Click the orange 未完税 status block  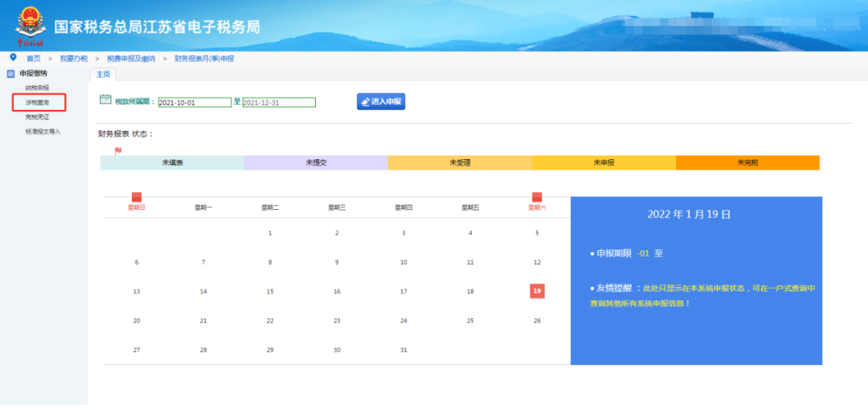click(x=747, y=162)
